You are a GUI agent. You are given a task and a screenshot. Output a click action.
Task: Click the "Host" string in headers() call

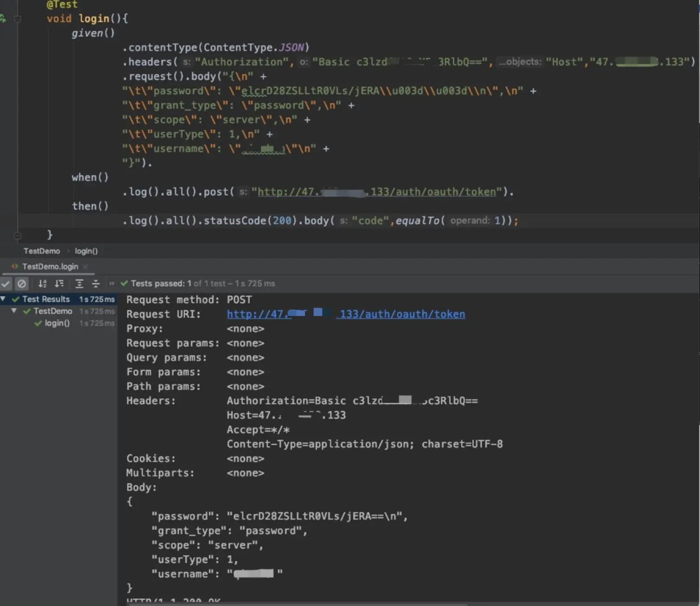(564, 62)
